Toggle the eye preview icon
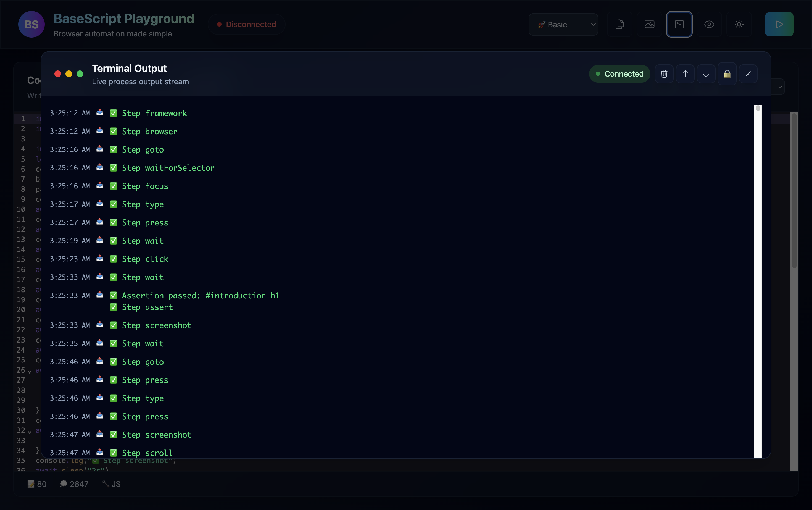 click(709, 24)
